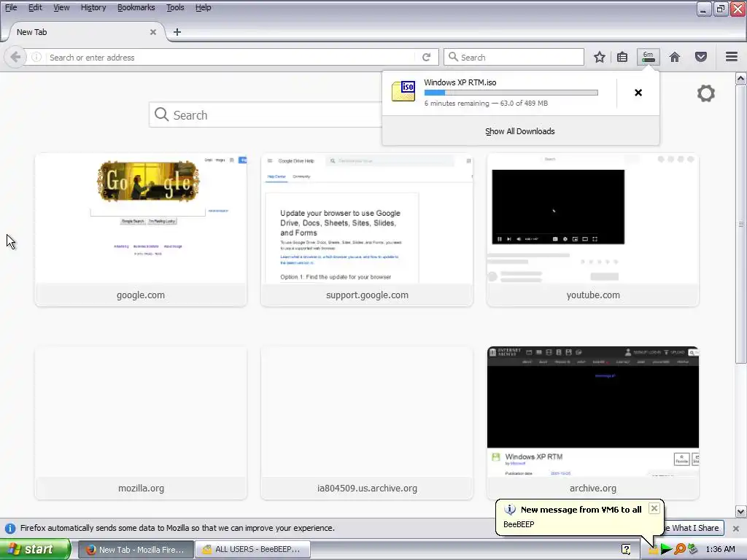The width and height of the screenshot is (747, 560).
Task: Open the mozilla.org tile
Action: coord(141,423)
